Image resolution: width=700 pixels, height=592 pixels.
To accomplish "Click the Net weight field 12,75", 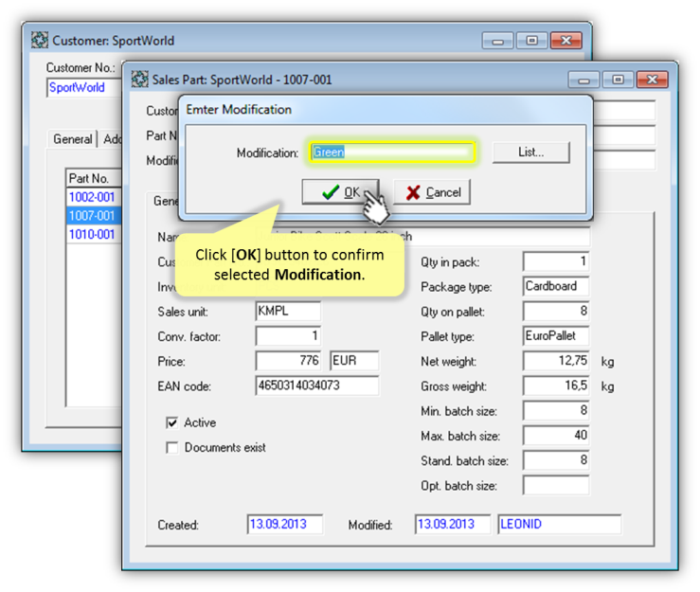I will point(556,361).
